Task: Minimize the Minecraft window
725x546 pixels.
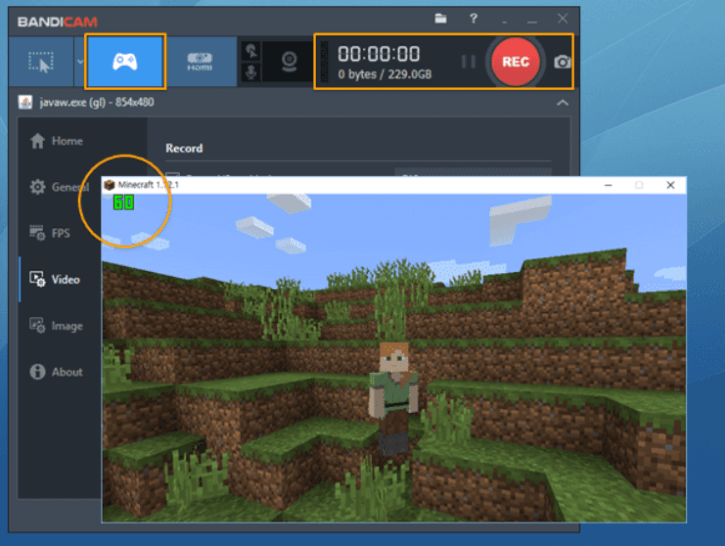Action: [608, 185]
